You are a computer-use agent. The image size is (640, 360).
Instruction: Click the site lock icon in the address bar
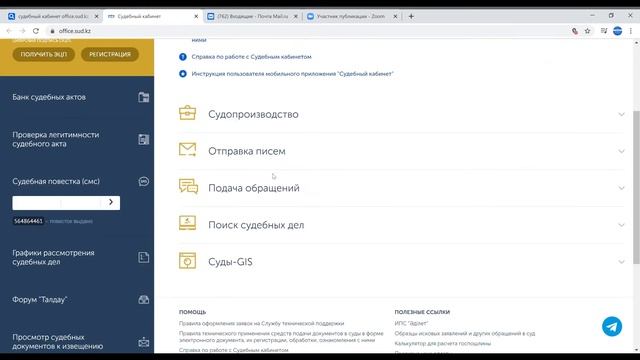[52, 31]
